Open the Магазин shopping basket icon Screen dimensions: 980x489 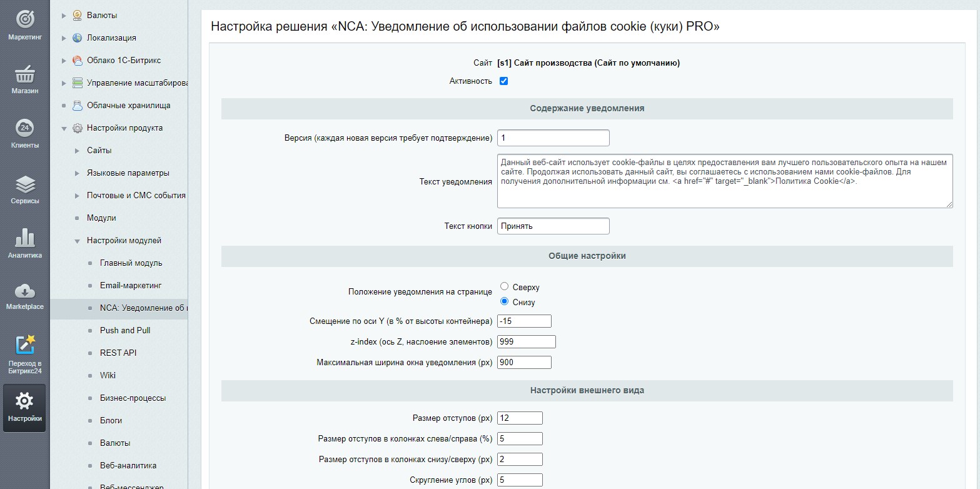pyautogui.click(x=24, y=75)
